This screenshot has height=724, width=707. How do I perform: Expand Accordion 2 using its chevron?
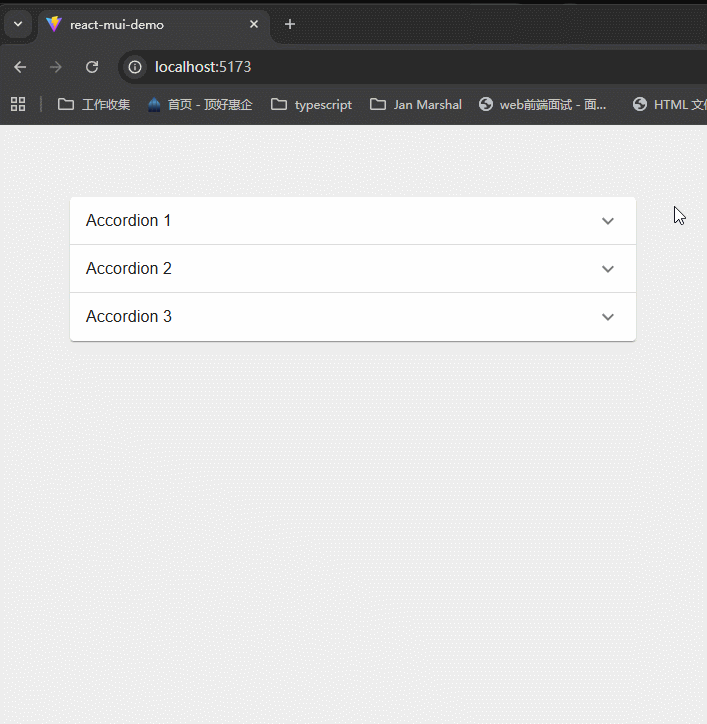point(608,269)
